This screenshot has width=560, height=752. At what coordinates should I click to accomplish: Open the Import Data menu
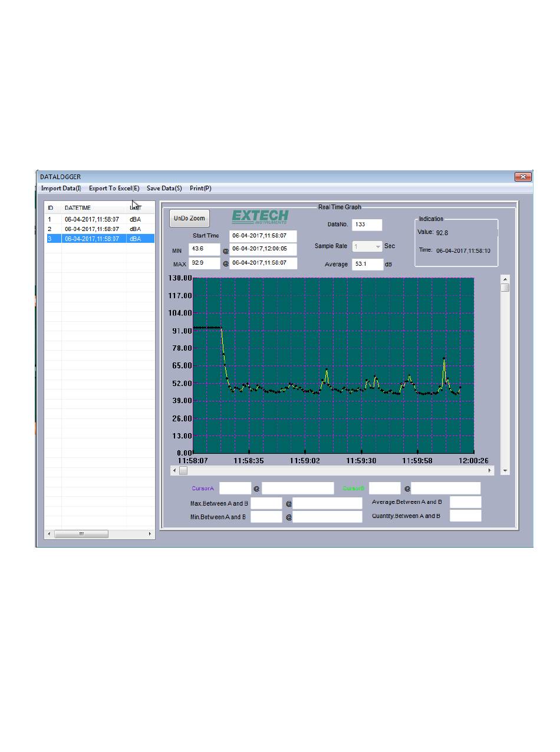pyautogui.click(x=61, y=189)
